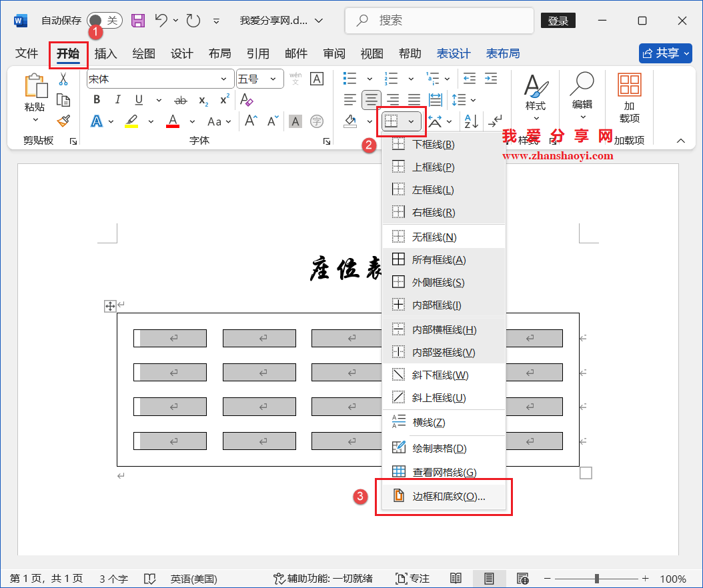The width and height of the screenshot is (703, 588).
Task: Click the decrease indent icon
Action: point(470,79)
